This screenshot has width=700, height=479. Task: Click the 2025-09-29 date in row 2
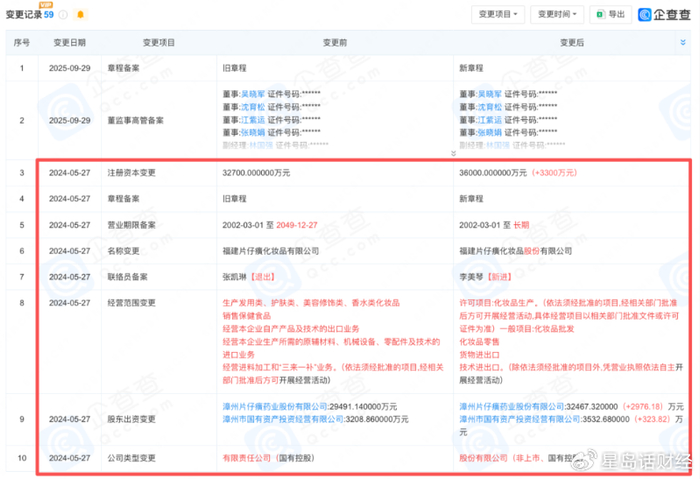(70, 121)
